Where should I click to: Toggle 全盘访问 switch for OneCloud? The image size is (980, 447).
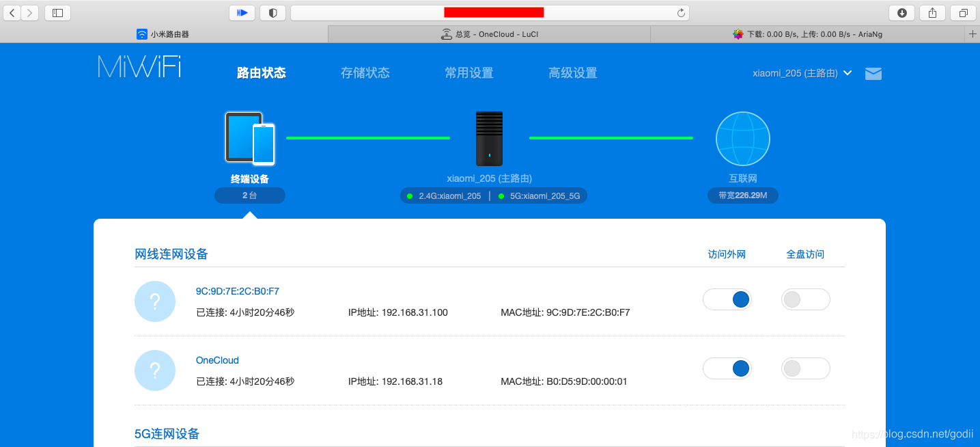[805, 368]
